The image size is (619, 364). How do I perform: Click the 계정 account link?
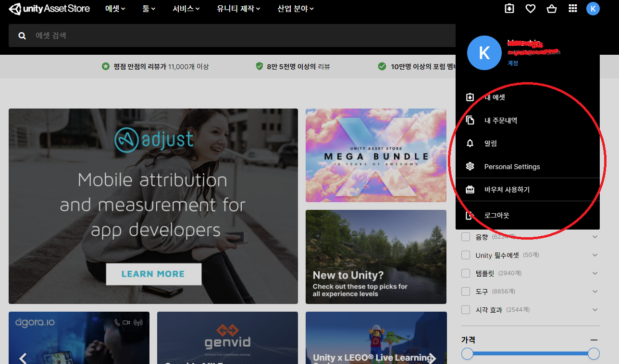tap(513, 63)
